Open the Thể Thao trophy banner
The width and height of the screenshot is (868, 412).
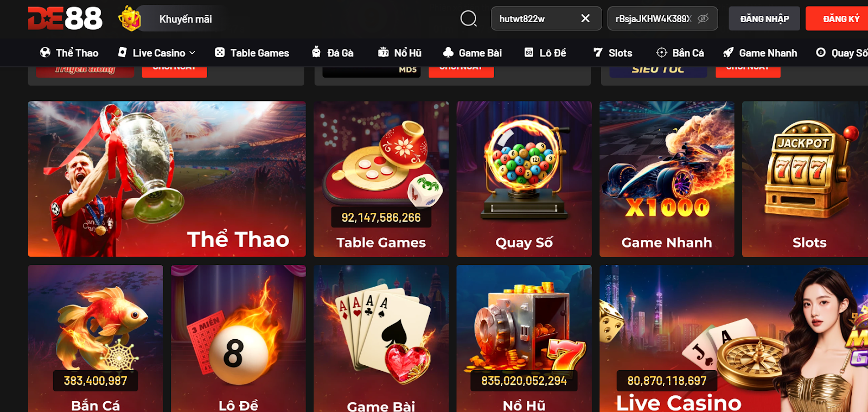tap(167, 179)
